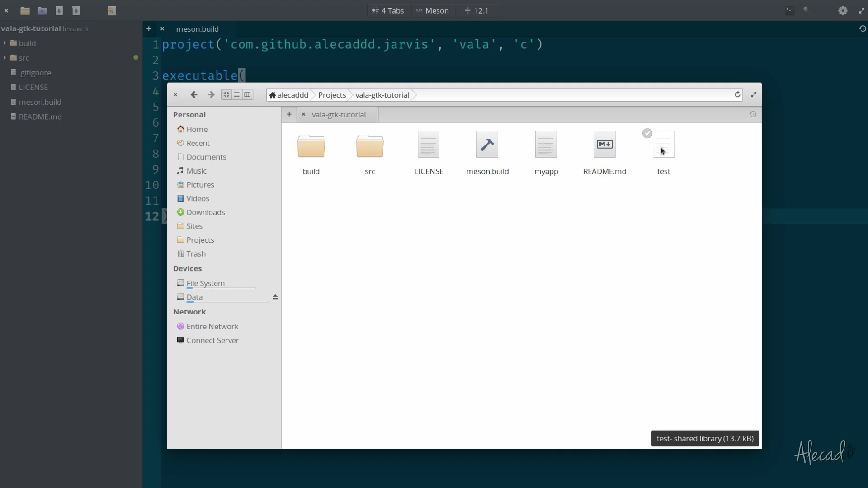Go forward in the file manager

pyautogui.click(x=211, y=94)
